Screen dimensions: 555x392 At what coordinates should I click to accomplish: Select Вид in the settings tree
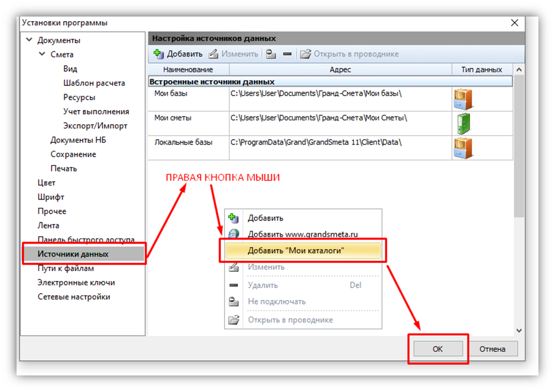pos(70,69)
